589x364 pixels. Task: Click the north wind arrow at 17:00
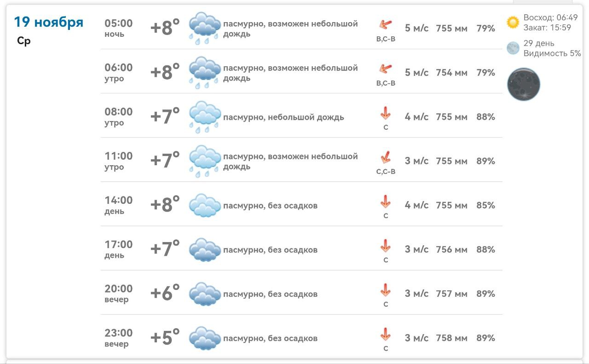pyautogui.click(x=386, y=246)
